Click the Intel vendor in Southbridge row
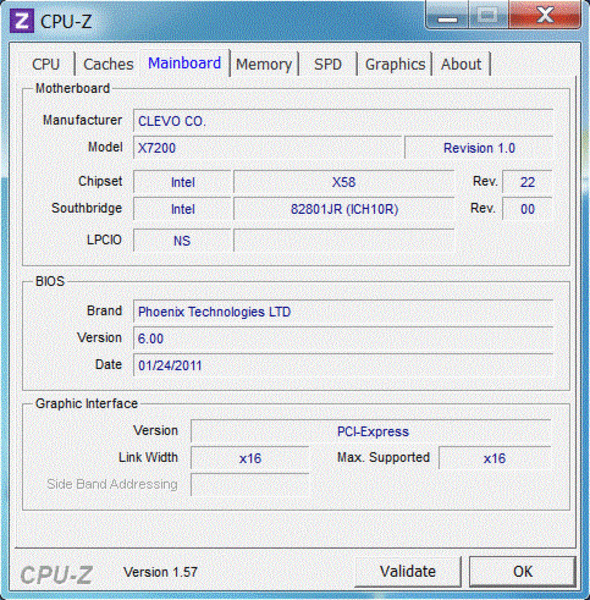 (182, 209)
